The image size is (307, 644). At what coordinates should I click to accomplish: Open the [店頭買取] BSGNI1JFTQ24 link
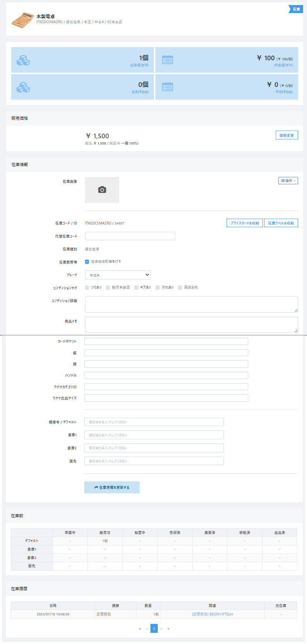coord(212,614)
